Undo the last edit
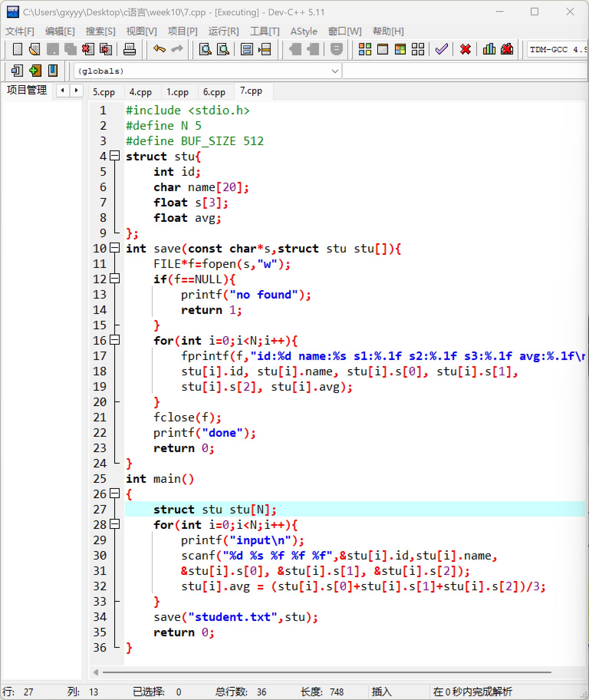Viewport: 589px width, 700px height. 159,49
